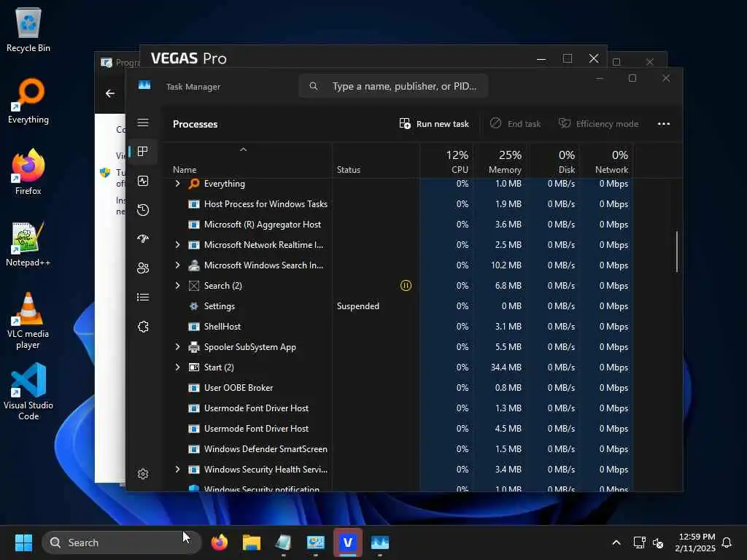
Task: Switch to VEGAS Pro taskbar icon
Action: (348, 542)
